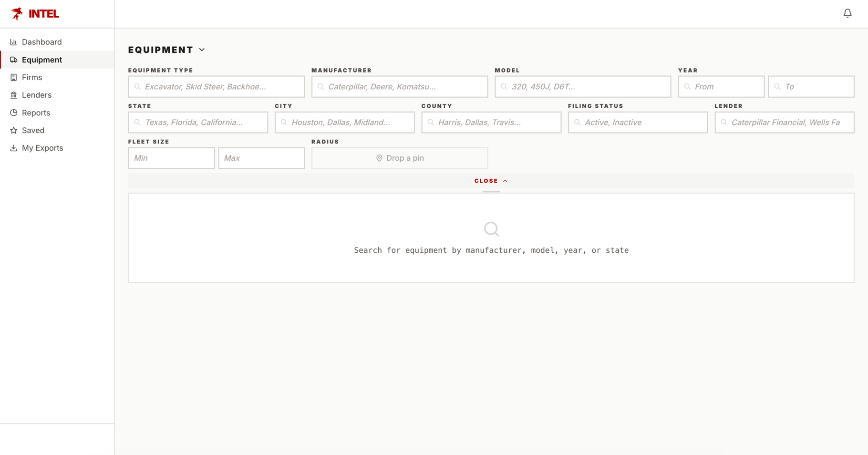Viewport: 868px width, 455px height.
Task: Click the search icon in Year To
Action: [777, 87]
